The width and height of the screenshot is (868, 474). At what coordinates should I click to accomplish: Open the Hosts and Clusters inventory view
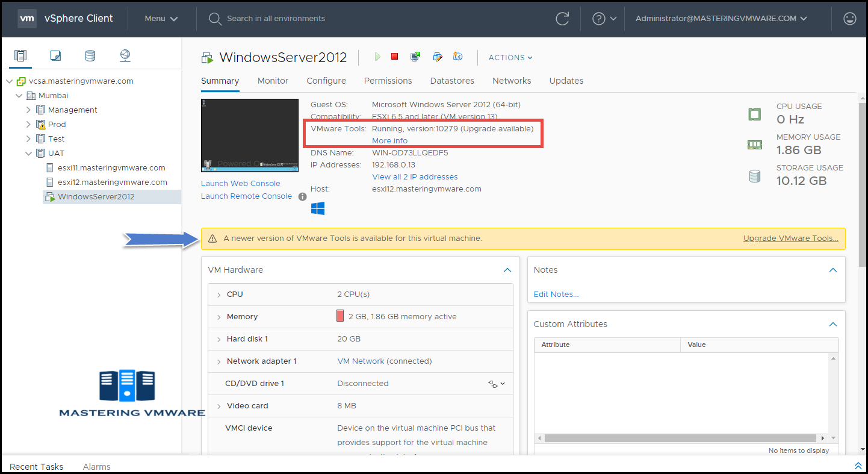tap(20, 56)
